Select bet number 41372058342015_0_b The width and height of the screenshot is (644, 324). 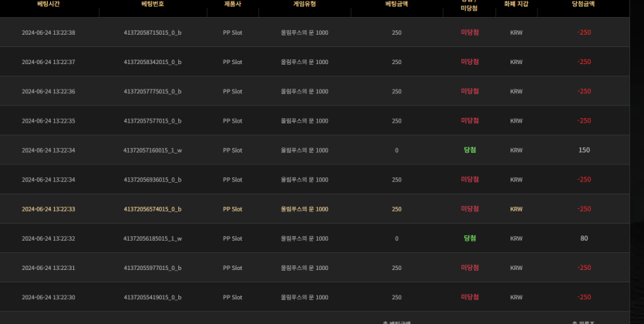point(153,62)
